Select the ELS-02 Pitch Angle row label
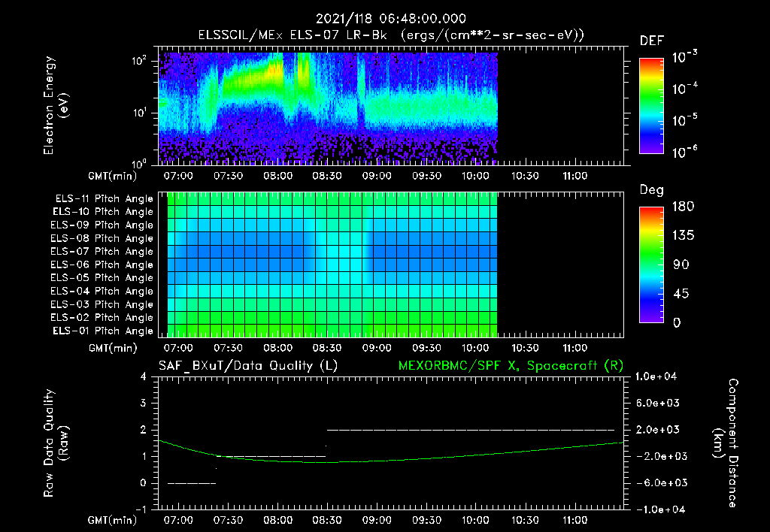Screen dimensions: 770x532 coord(102,318)
